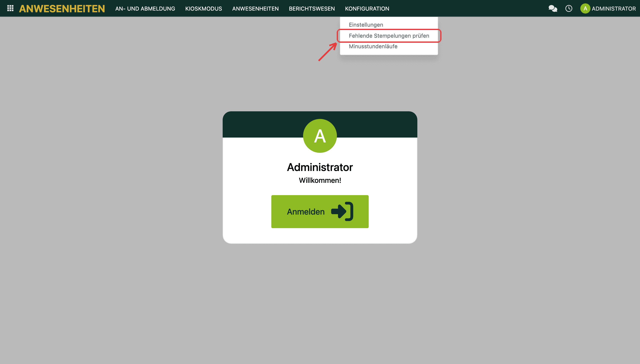Open the activities clock icon
This screenshot has height=364, width=640.
coord(569,8)
